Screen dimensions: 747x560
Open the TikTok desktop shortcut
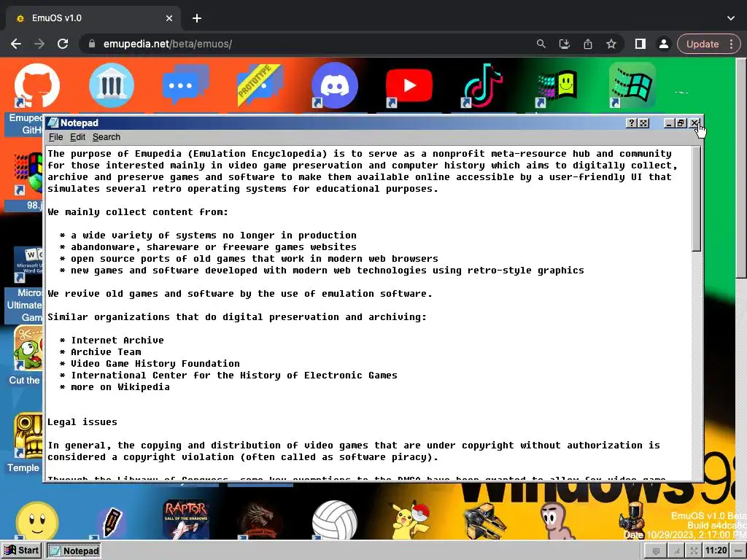click(x=483, y=86)
